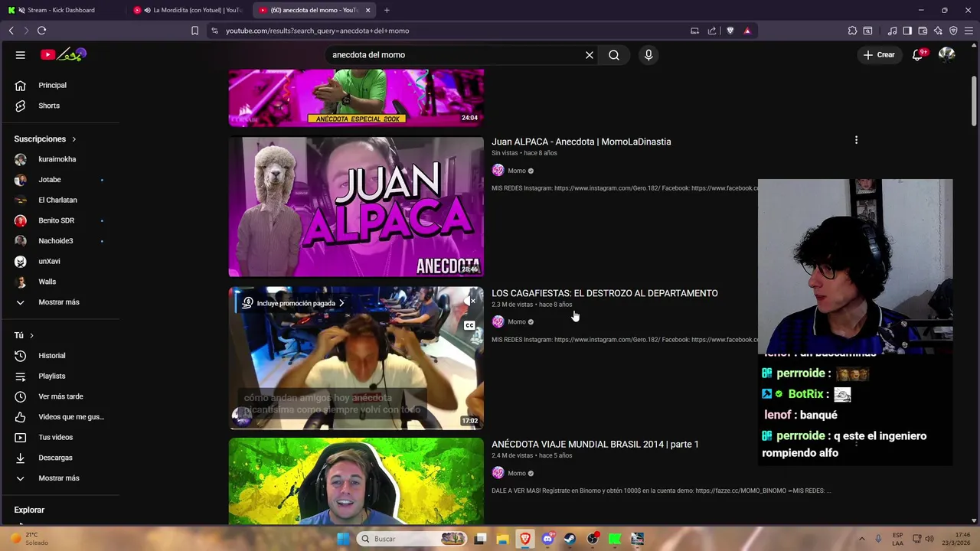Open Brave Rewards triangle icon
Screen dimensions: 980x551
747,31
